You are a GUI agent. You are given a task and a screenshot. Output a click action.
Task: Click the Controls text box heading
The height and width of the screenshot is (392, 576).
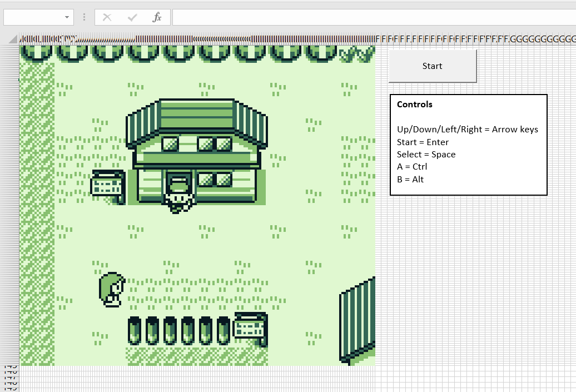[414, 105]
